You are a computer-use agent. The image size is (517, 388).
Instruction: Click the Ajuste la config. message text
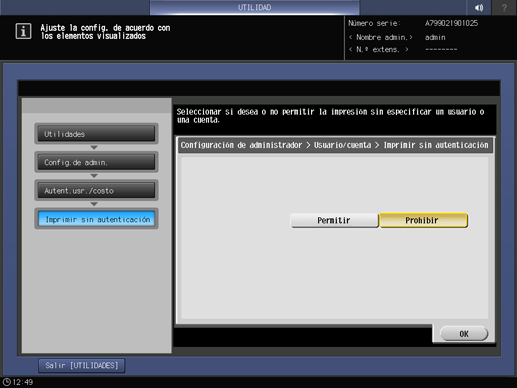[105, 32]
